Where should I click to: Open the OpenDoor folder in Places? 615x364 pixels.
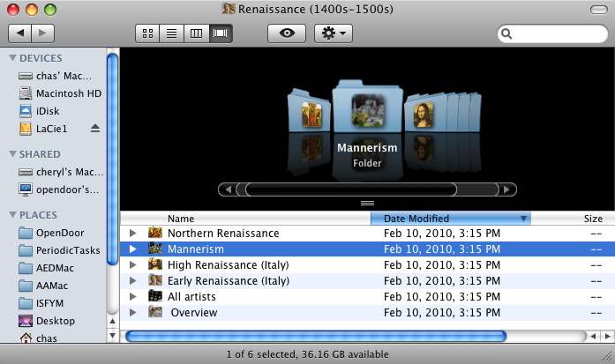(51, 233)
